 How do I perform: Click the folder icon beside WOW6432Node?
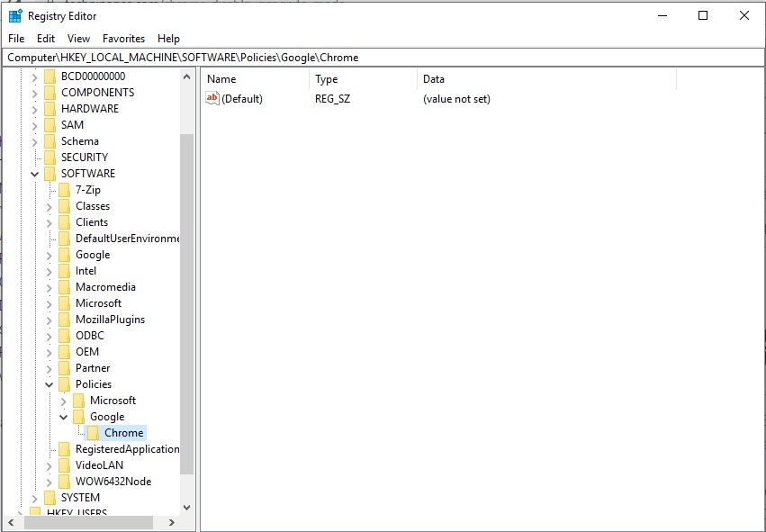65,482
